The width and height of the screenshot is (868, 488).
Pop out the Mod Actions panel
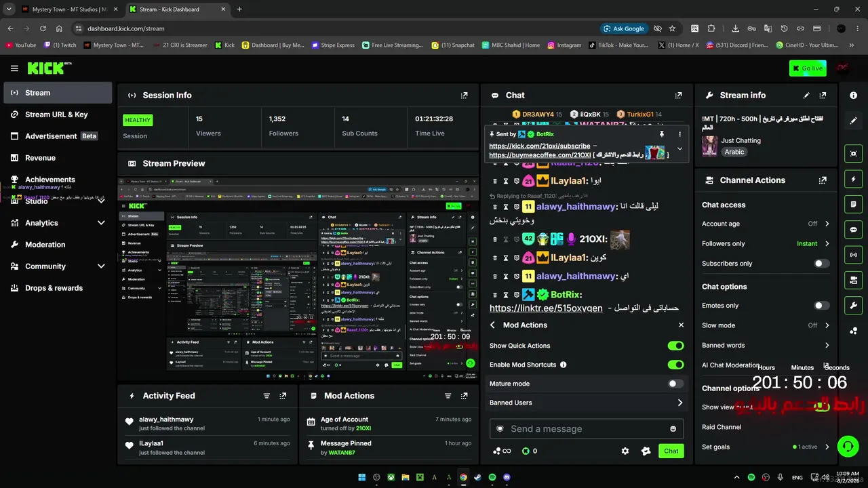click(464, 396)
